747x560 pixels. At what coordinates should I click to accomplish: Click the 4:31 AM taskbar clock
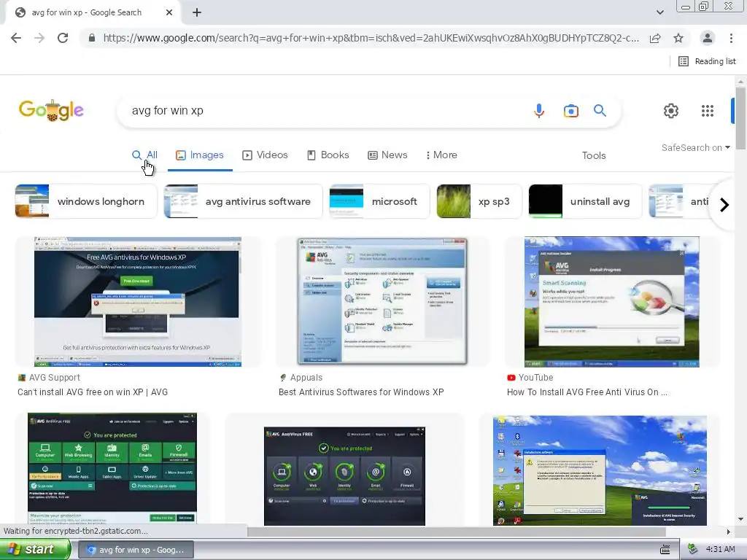(x=720, y=549)
